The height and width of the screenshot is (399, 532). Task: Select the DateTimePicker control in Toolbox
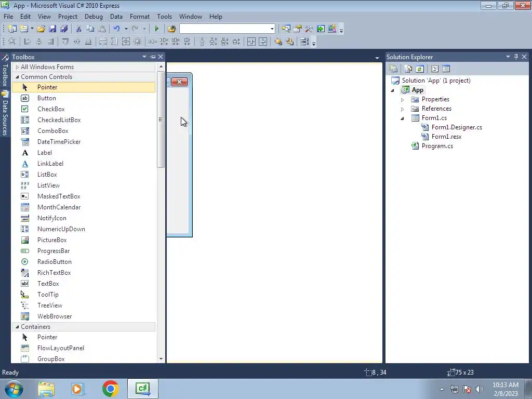click(84, 141)
